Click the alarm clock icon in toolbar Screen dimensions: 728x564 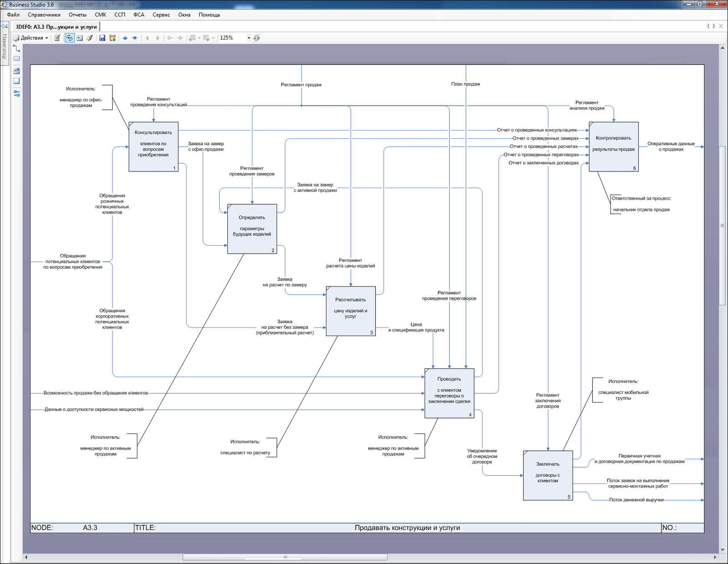[x=112, y=38]
